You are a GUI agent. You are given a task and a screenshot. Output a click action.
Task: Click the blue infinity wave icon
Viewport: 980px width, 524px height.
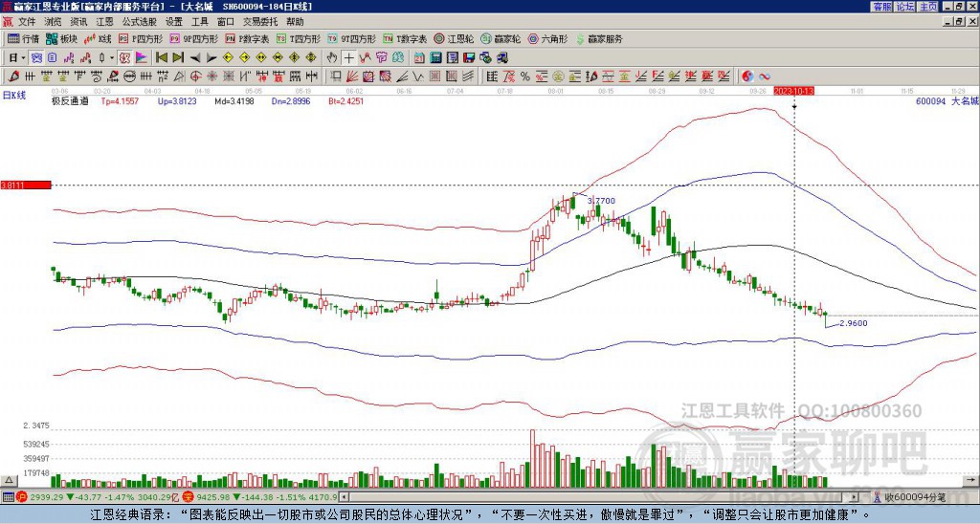[765, 76]
